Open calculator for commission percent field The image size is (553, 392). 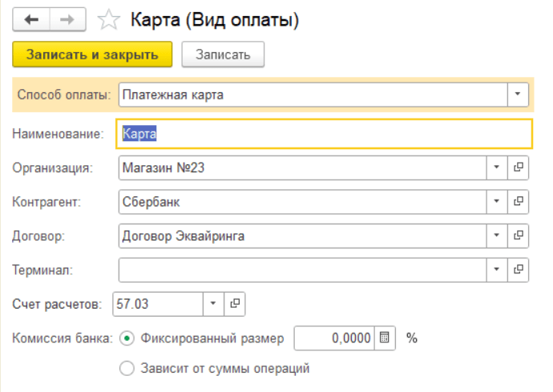click(385, 338)
